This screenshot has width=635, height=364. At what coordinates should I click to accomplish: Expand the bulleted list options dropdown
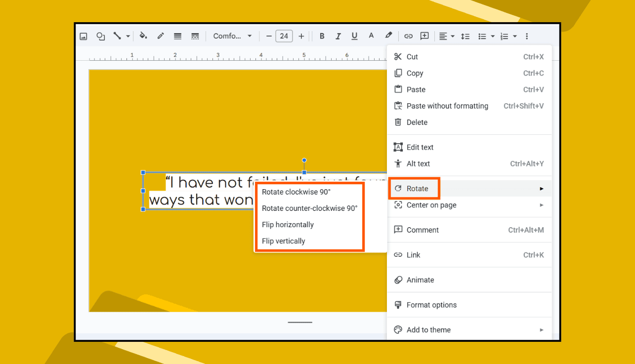pos(492,36)
